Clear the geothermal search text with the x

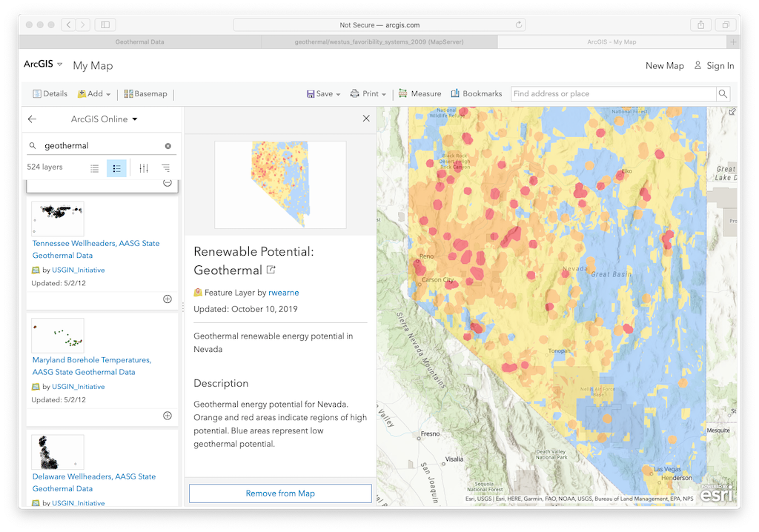[x=168, y=145]
